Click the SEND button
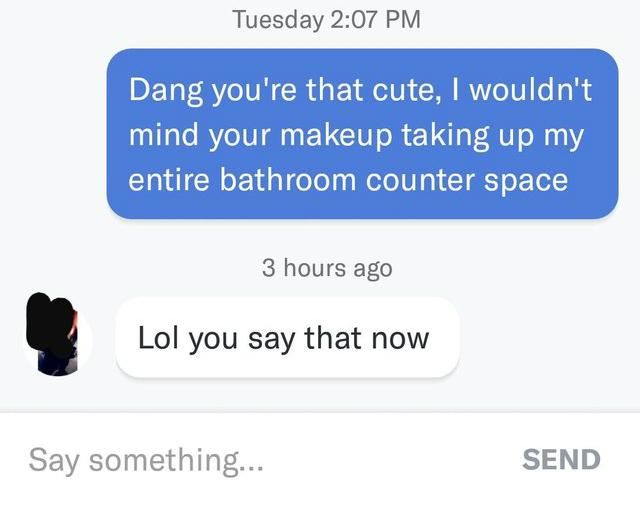Screen dimensions: 641x506 coord(561,460)
